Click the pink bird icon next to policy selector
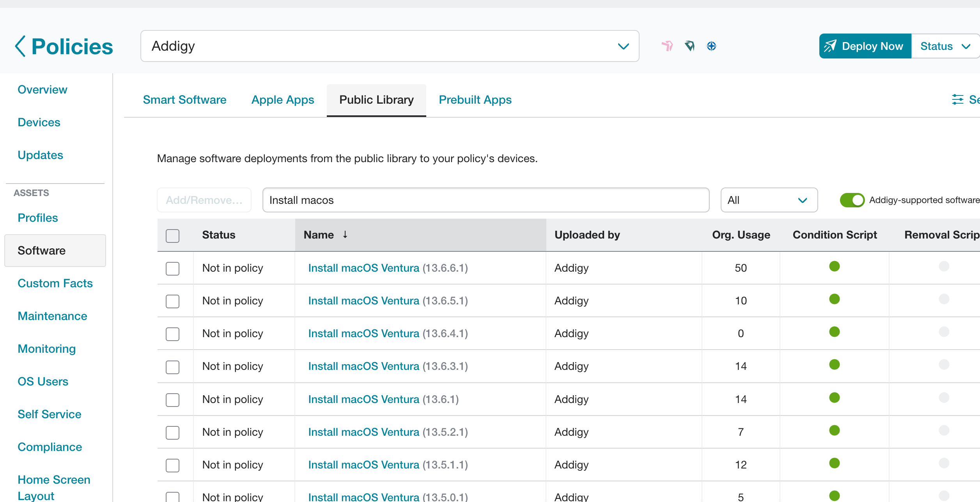 point(667,46)
